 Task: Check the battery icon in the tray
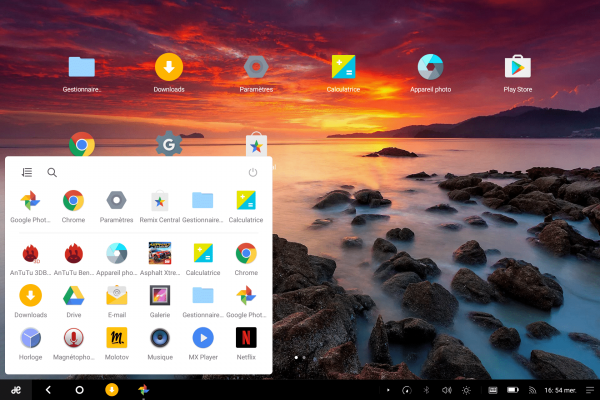click(x=513, y=390)
